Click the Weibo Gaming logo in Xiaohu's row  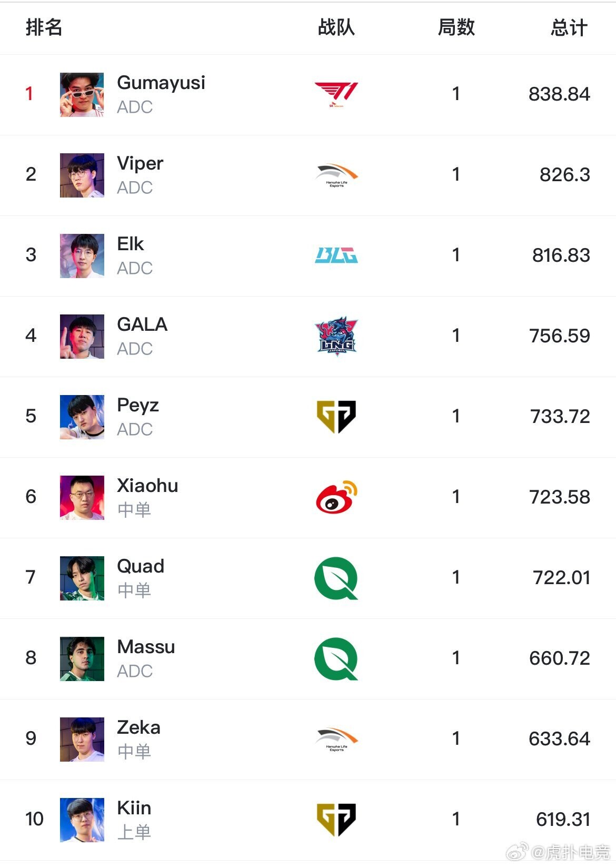(x=336, y=497)
